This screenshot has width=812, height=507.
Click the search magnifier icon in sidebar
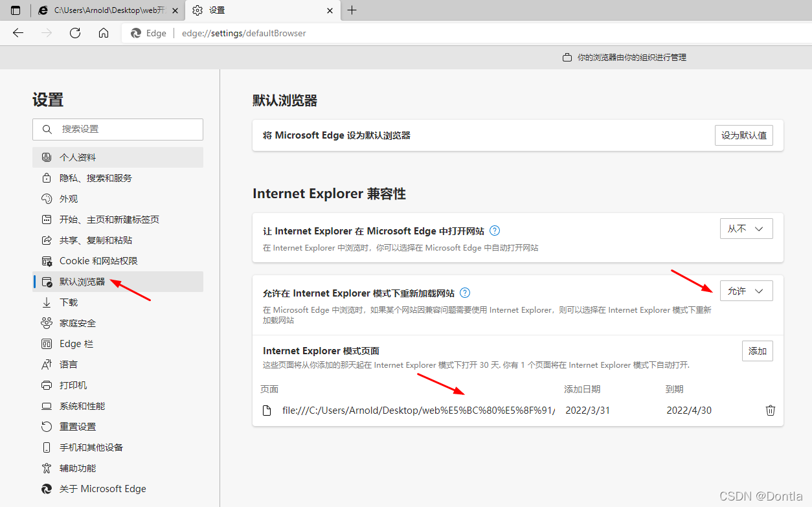click(x=47, y=130)
